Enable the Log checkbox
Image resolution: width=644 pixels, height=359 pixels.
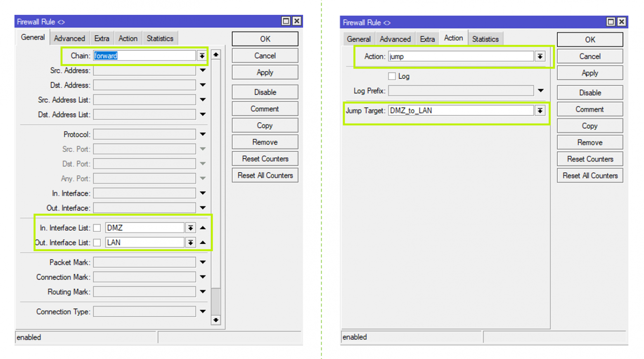[392, 76]
